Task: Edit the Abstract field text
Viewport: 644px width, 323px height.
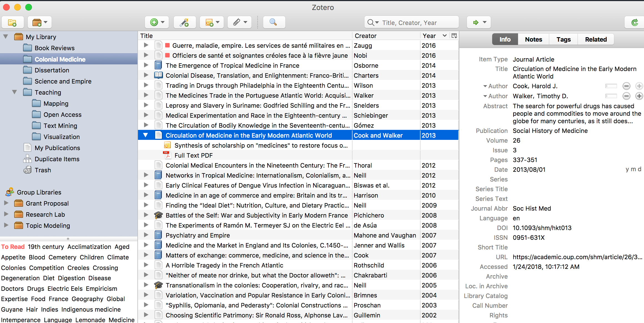Action: click(x=577, y=113)
